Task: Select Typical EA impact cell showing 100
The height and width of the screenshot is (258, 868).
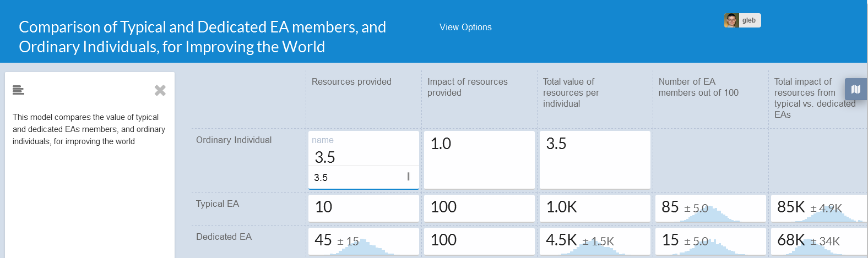Action: pos(479,208)
